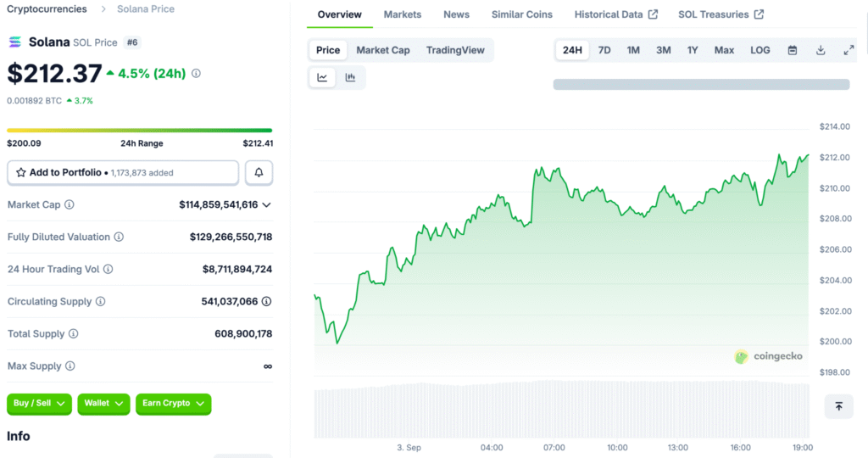Image resolution: width=868 pixels, height=458 pixels.
Task: Switch to the Markets tab
Action: (x=403, y=14)
